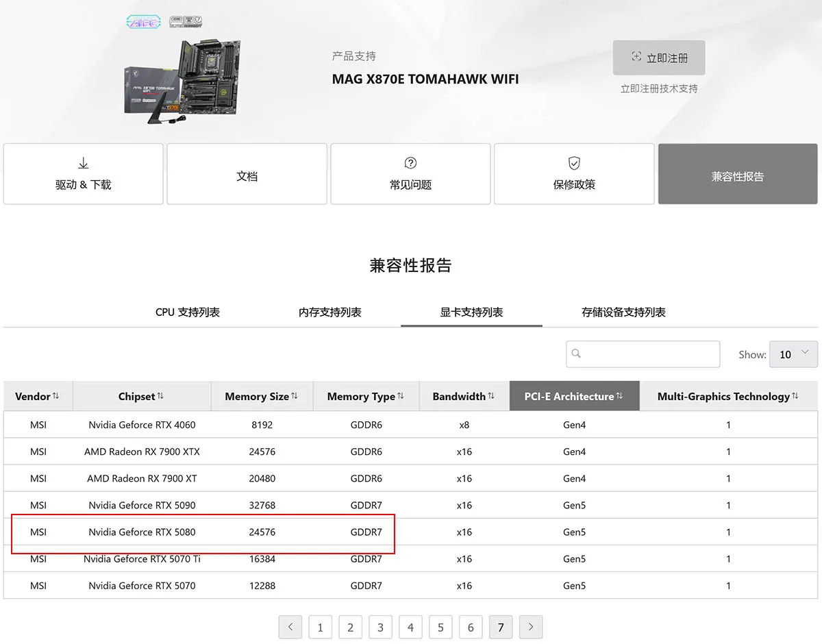Click the Memory Size column header
Image resolution: width=822 pixels, height=644 pixels.
point(262,396)
